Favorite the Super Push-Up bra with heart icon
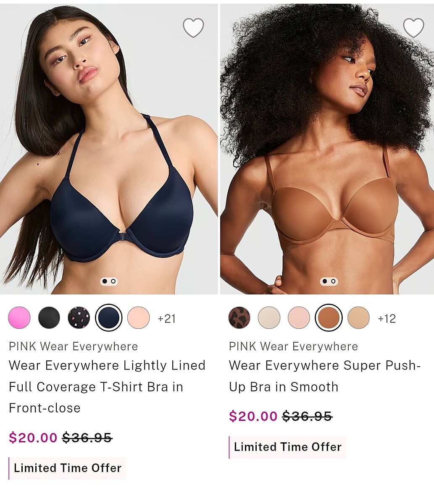 click(x=413, y=28)
